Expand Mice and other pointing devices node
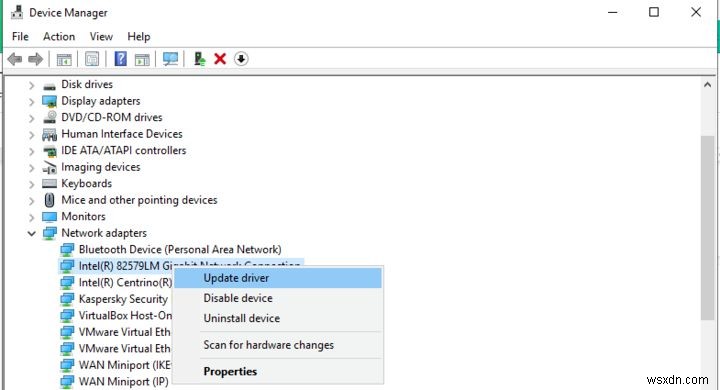 pos(31,201)
